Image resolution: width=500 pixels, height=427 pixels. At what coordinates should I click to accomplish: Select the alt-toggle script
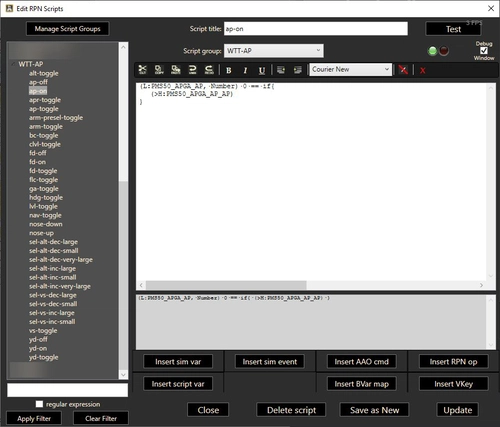[44, 73]
